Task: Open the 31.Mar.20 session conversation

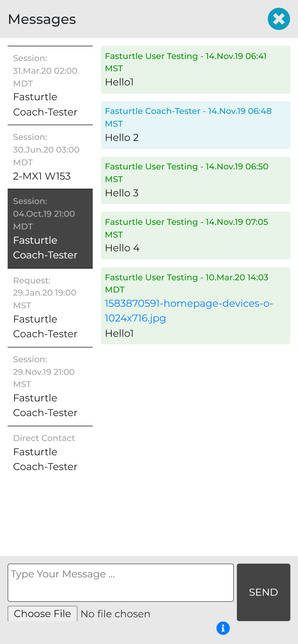Action: (50, 85)
